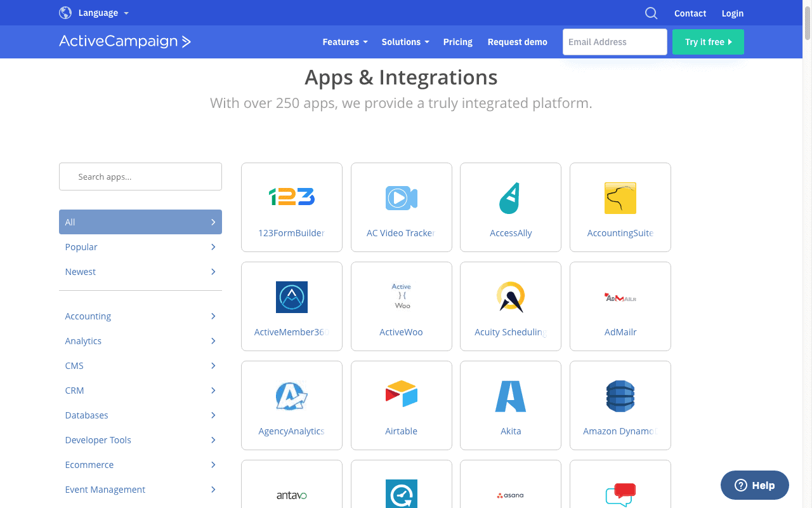Open the ActiveWoo app logo
This screenshot has height=508, width=812.
click(x=402, y=297)
